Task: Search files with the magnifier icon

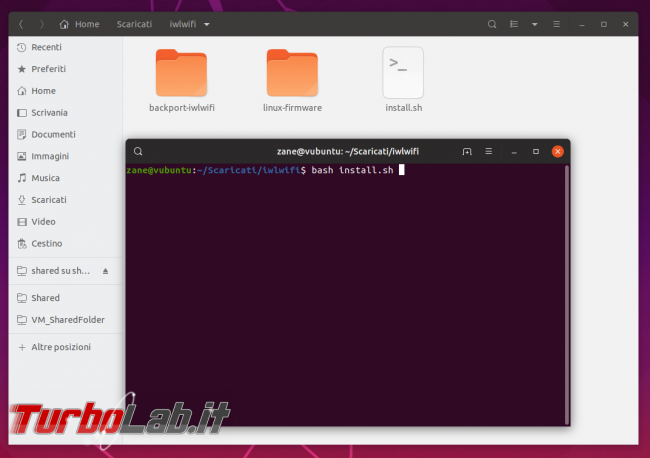Action: click(492, 24)
